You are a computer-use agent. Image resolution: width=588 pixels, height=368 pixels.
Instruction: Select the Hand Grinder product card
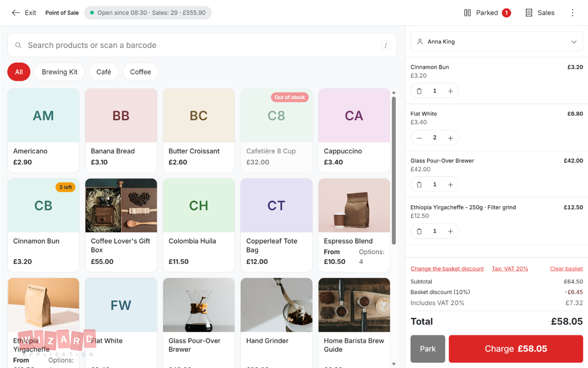pyautogui.click(x=277, y=322)
